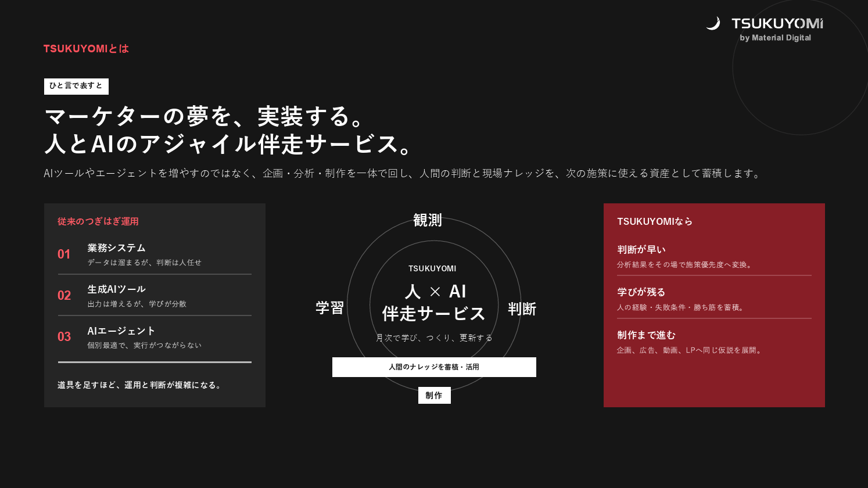Click the TSUKUYOMI crescent moon logo icon
Viewport: 868px width, 488px height.
(713, 23)
